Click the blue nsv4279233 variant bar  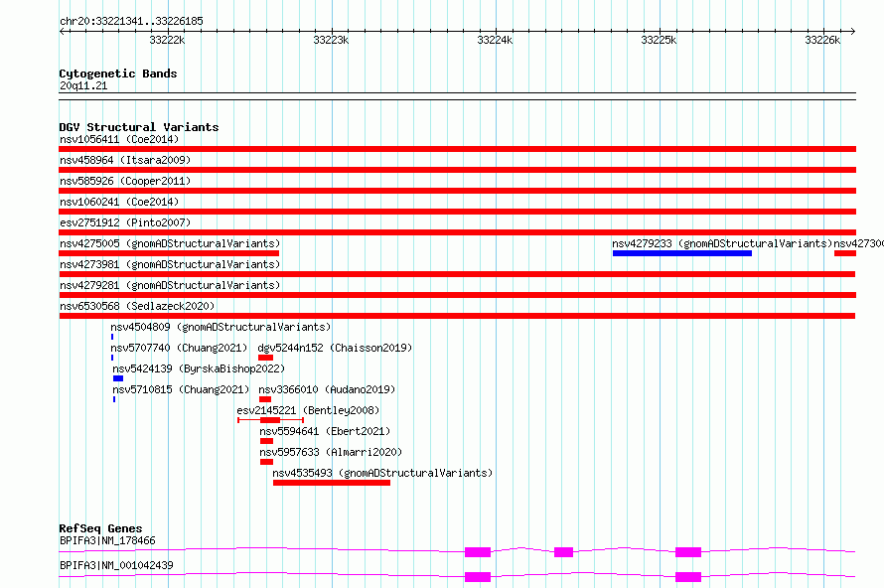(x=682, y=253)
